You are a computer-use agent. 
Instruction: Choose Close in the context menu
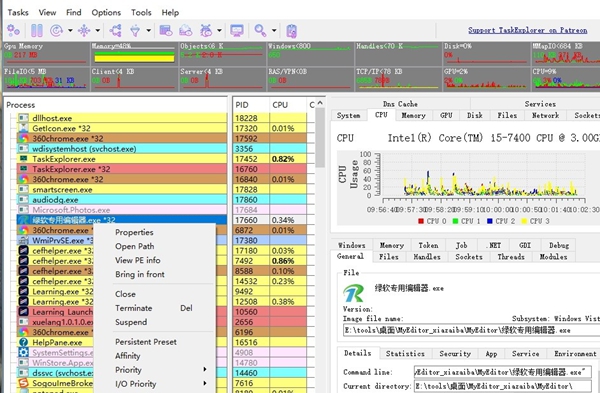pyautogui.click(x=125, y=294)
